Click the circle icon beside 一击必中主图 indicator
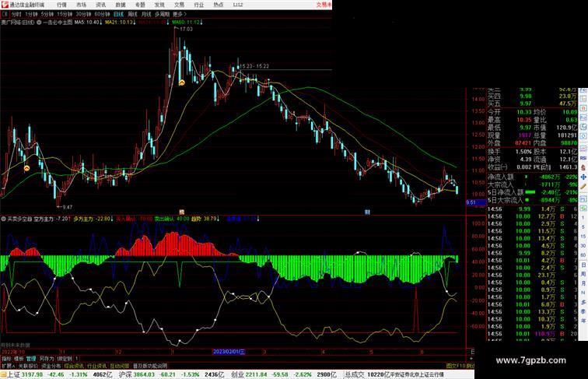Image resolution: width=588 pixels, height=379 pixels. coord(39,23)
